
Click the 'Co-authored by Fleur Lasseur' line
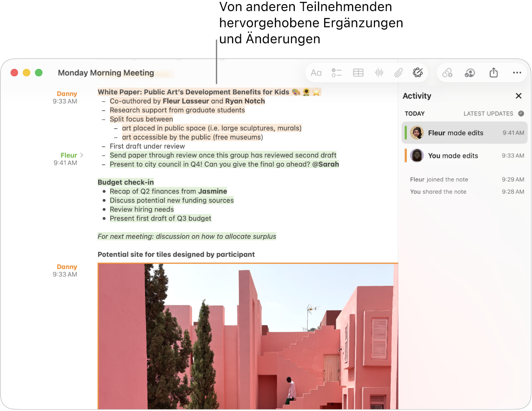pyautogui.click(x=187, y=101)
